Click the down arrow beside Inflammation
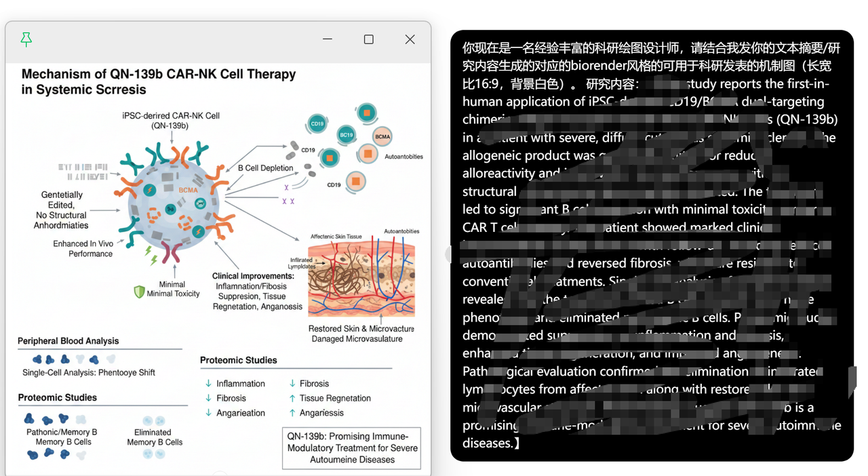This screenshot has width=868, height=476. pos(208,384)
